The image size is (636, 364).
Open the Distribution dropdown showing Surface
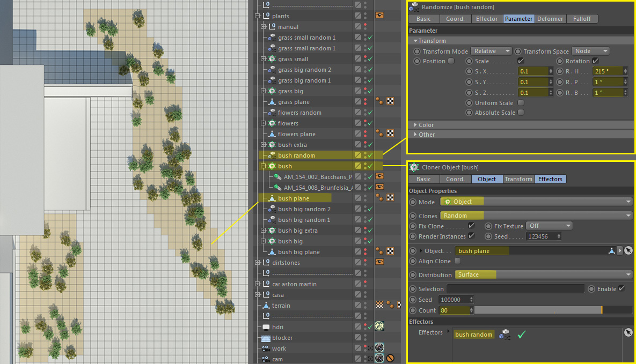pyautogui.click(x=543, y=275)
